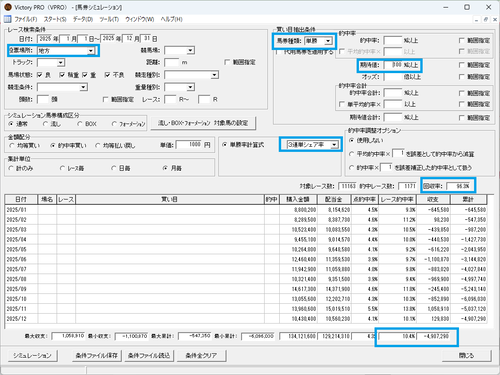Screen dimensions: 500x375
Task: Select the 単勝率計算式 radio button
Action: [225, 145]
